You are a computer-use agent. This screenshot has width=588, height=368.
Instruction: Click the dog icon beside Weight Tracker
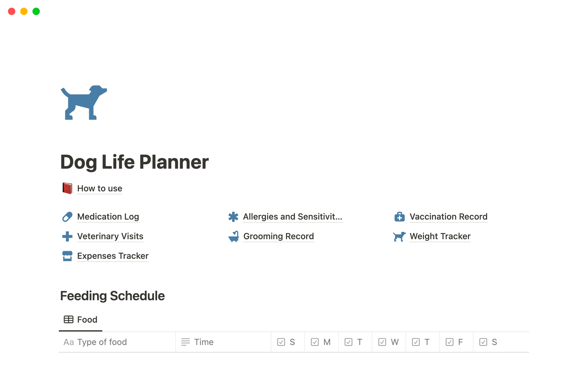[x=399, y=236]
